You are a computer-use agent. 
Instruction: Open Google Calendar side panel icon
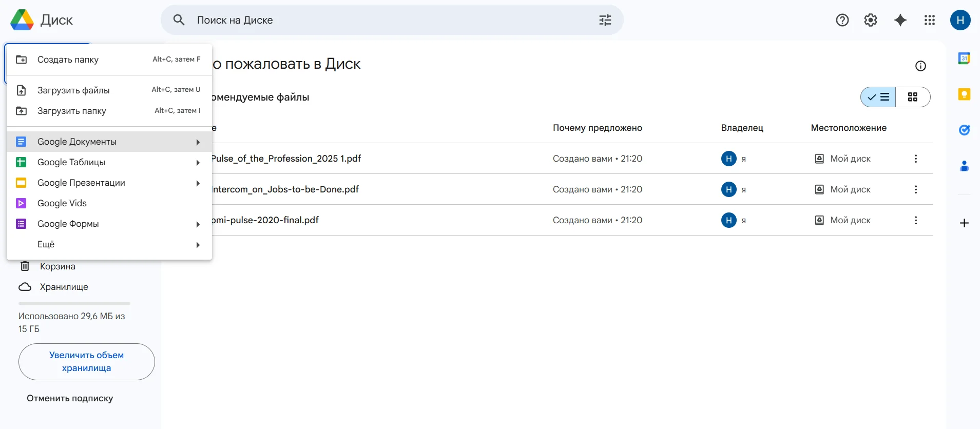point(964,59)
